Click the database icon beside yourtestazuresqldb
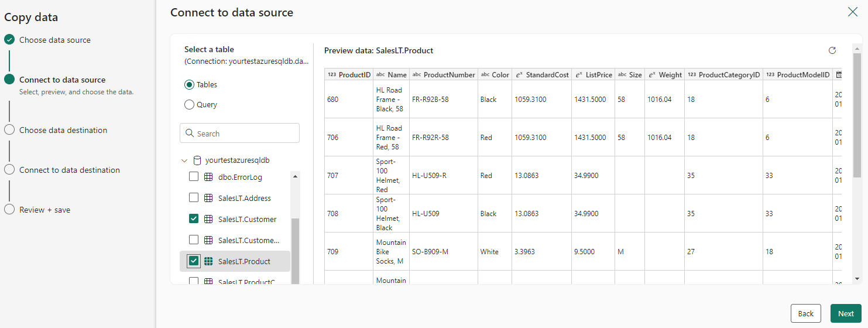Screen dimensions: 868x328 click(197, 160)
